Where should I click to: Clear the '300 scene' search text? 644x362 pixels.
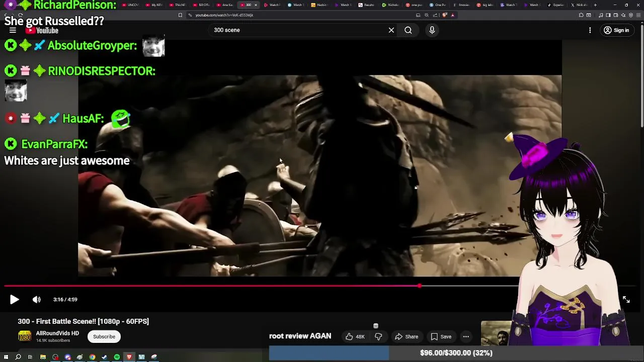click(x=391, y=30)
